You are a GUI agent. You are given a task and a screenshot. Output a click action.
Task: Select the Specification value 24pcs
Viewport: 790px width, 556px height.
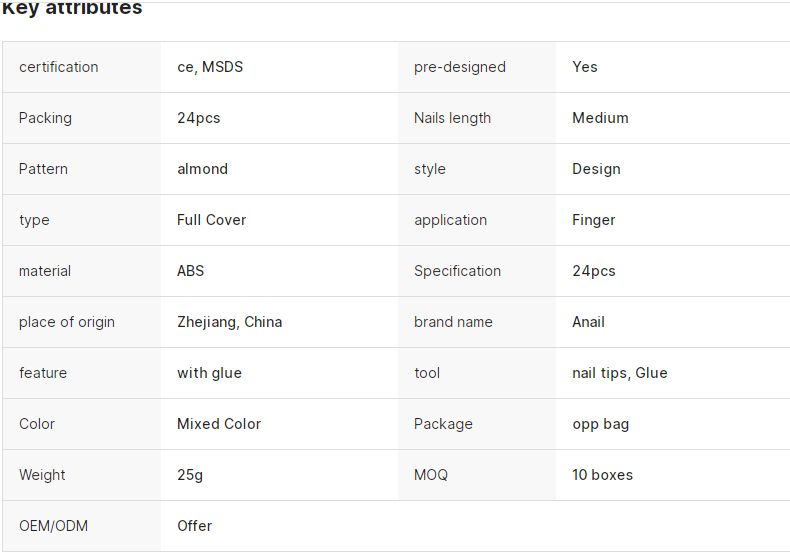point(594,271)
